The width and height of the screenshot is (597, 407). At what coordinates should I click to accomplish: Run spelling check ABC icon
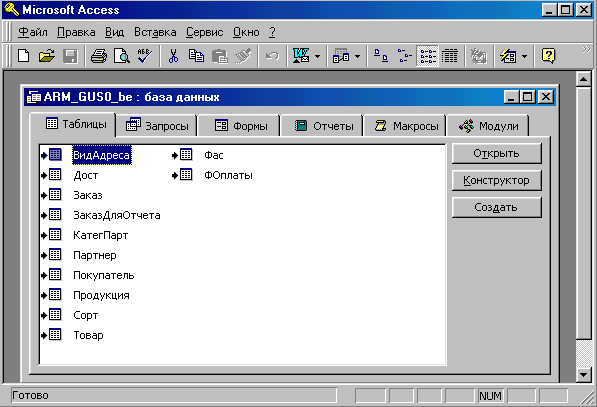point(145,56)
